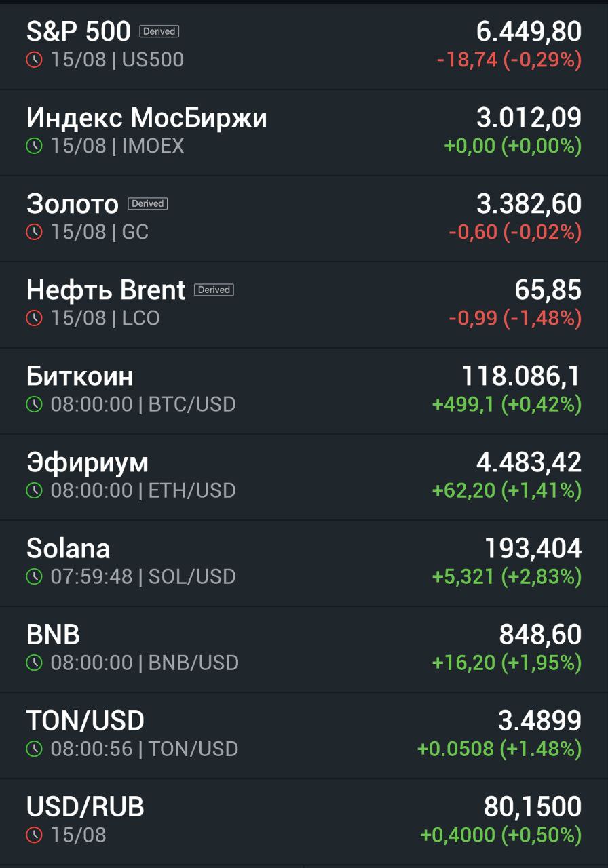Click the green clock icon under Индекс МосБиржи
Screen dimensions: 608x868
(x=34, y=146)
